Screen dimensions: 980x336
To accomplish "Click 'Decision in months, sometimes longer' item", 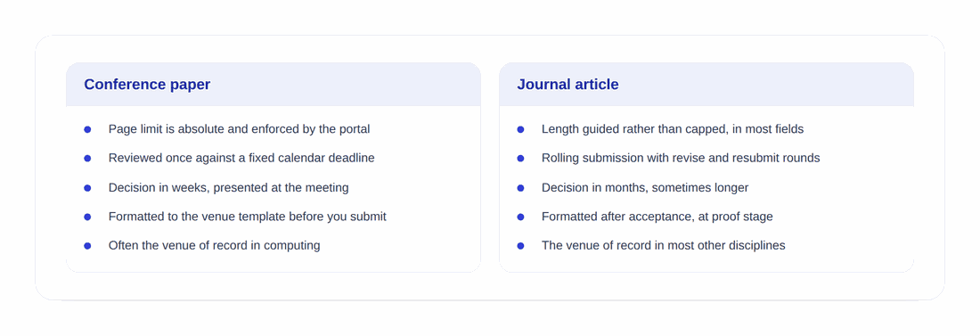I will pos(645,187).
